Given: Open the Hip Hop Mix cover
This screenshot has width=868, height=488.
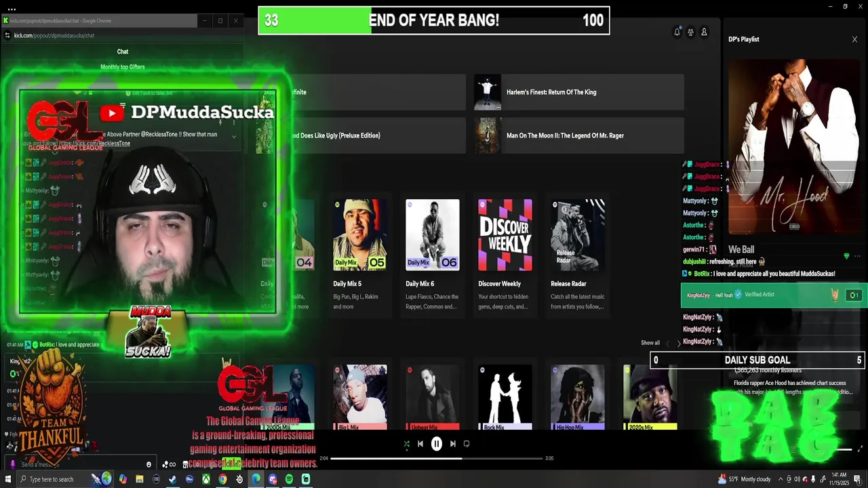Looking at the screenshot, I should [578, 398].
